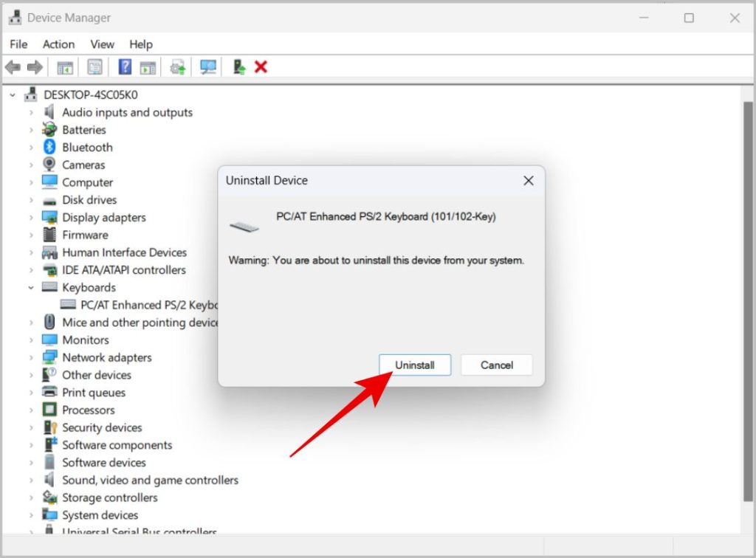This screenshot has height=558, width=756.
Task: Open the Properties toolbar icon
Action: click(x=94, y=67)
